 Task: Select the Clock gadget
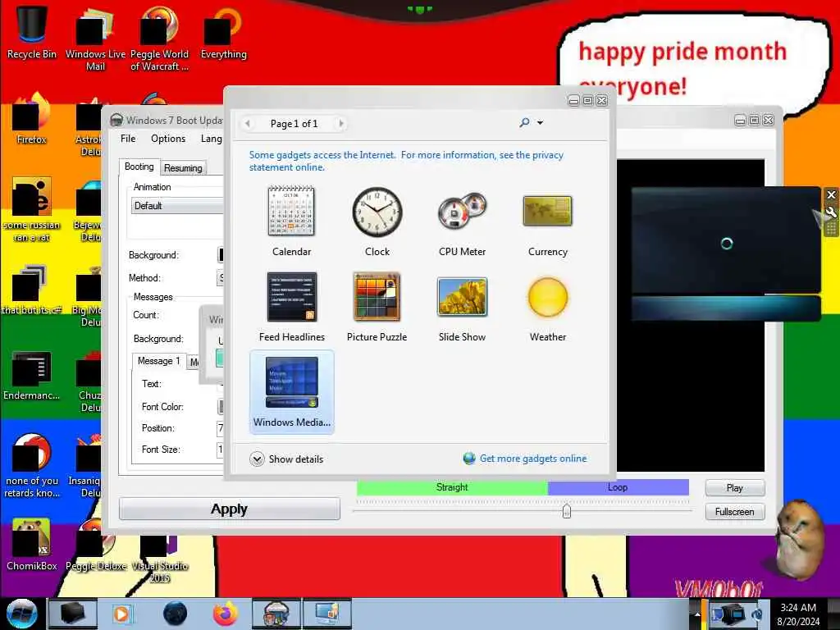pyautogui.click(x=377, y=221)
